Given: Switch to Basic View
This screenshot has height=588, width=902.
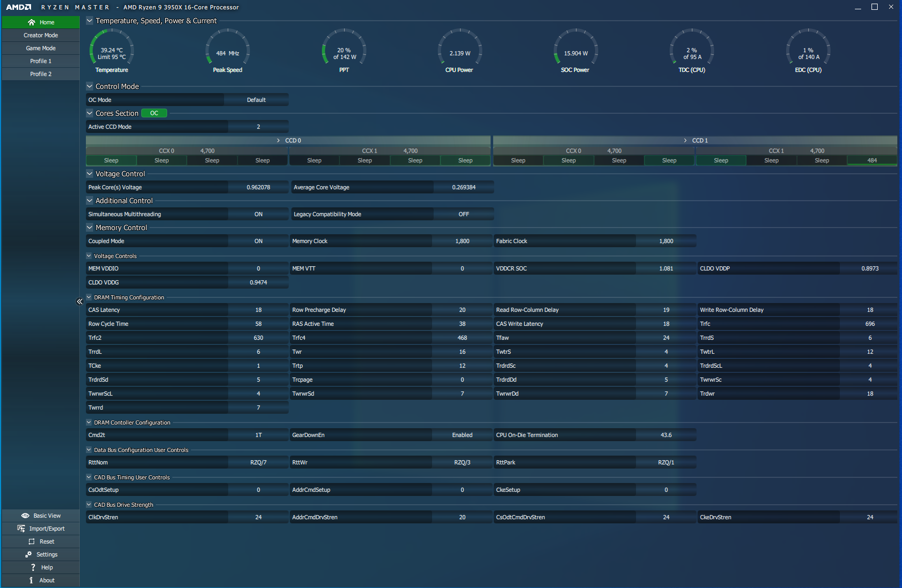Looking at the screenshot, I should coord(41,516).
